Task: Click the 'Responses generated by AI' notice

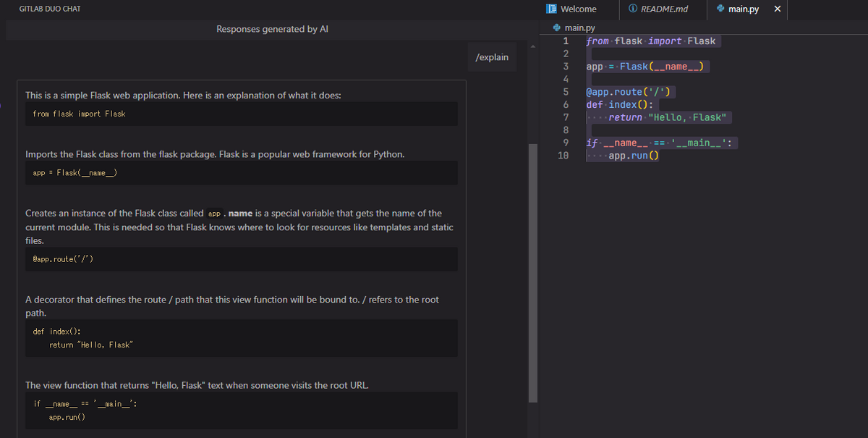Action: coord(272,29)
